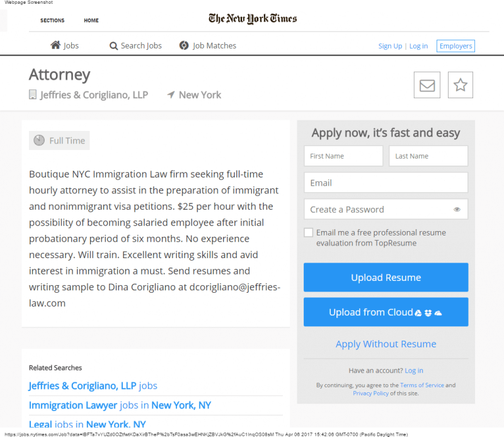Screen dimensions: 504x437
Task: Click the Job Matches target icon
Action: coord(184,45)
